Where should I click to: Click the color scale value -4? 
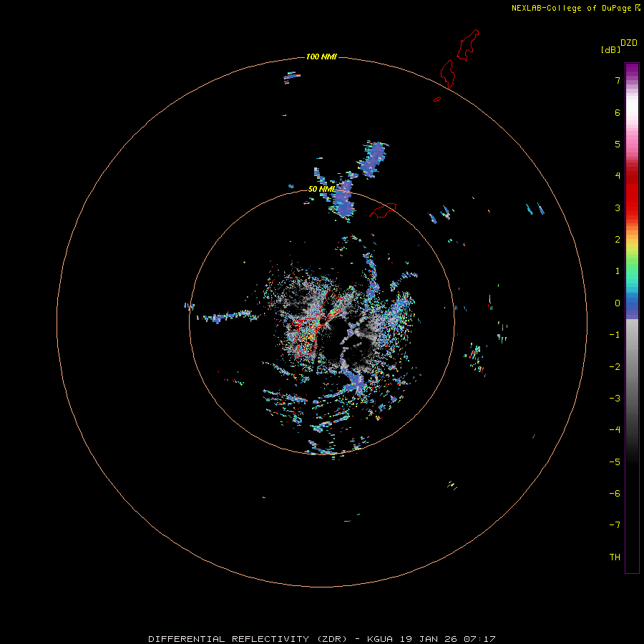click(615, 430)
